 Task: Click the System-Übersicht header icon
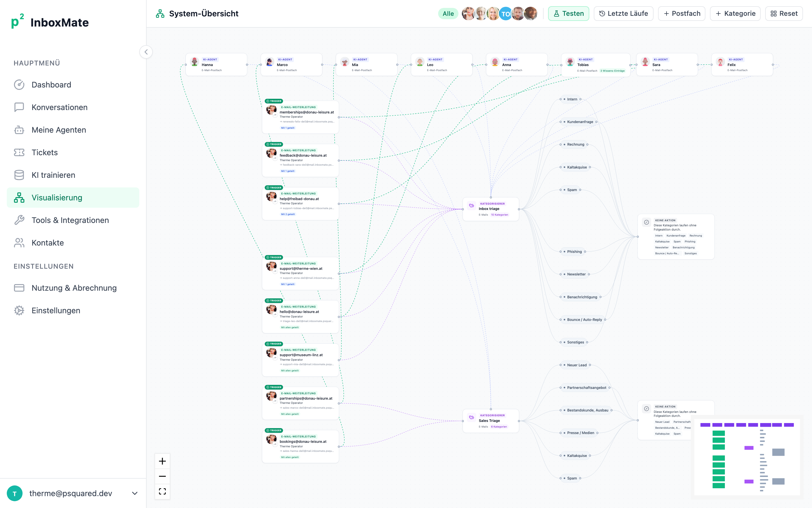pyautogui.click(x=160, y=14)
